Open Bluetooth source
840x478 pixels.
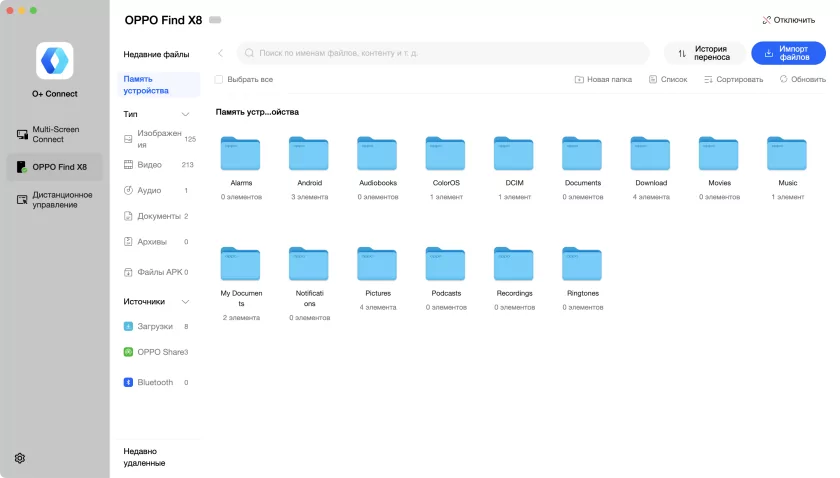pyautogui.click(x=156, y=383)
